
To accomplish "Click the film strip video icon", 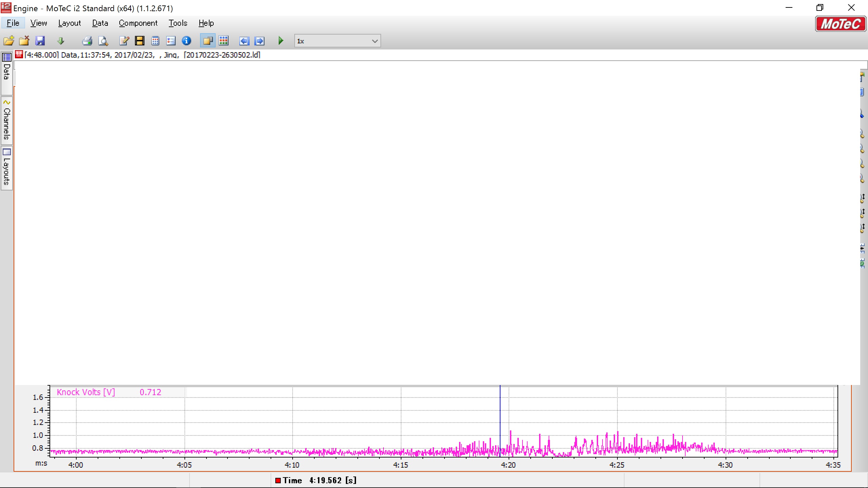I will (139, 41).
